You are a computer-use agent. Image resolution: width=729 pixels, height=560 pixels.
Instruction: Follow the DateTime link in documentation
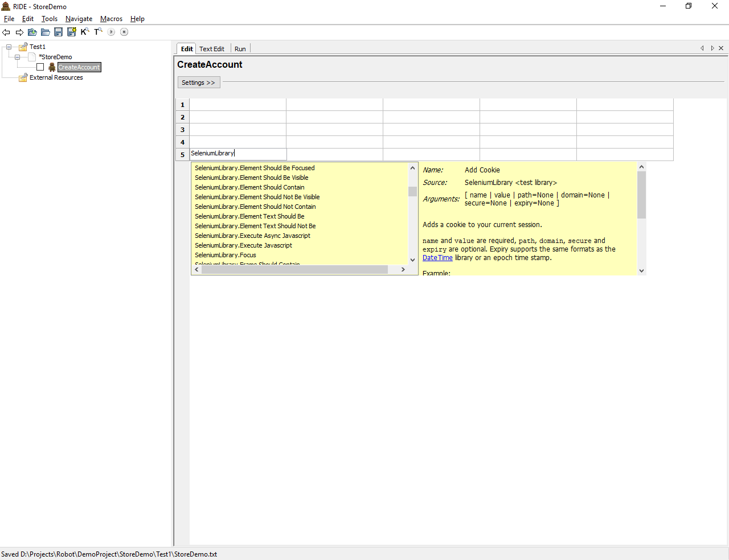pos(437,258)
